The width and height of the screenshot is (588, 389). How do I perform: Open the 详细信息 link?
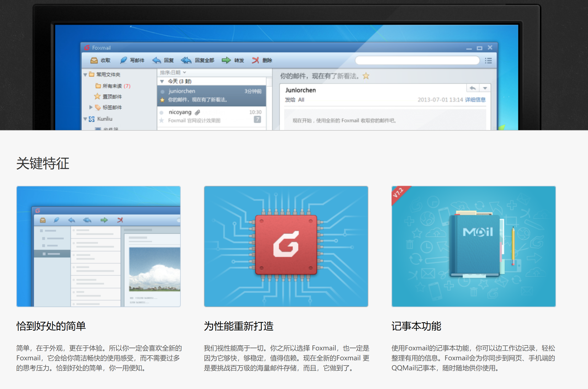(x=475, y=100)
